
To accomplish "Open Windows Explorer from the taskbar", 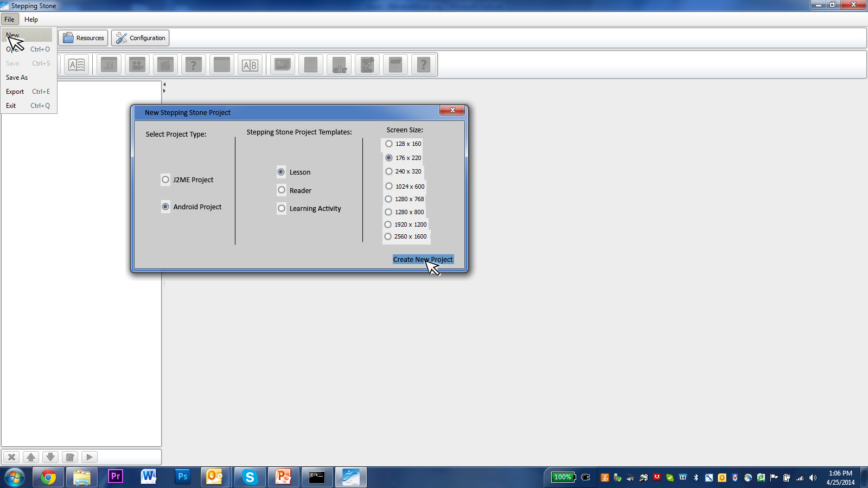I will click(x=82, y=477).
